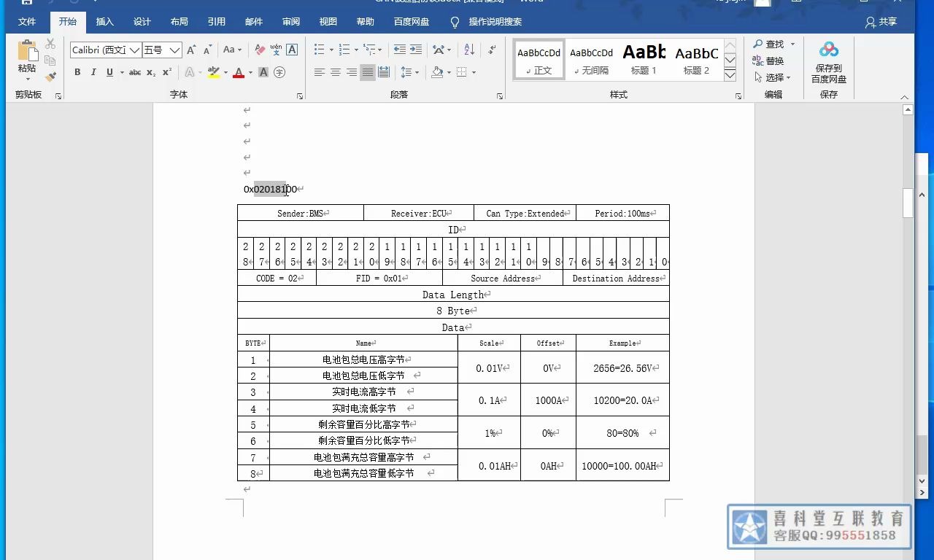Increase font size with the larger A
The height and width of the screenshot is (560, 934).
click(x=191, y=50)
